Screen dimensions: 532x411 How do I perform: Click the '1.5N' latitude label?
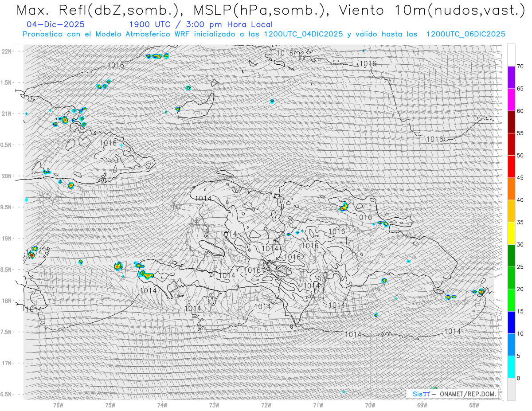[7, 82]
